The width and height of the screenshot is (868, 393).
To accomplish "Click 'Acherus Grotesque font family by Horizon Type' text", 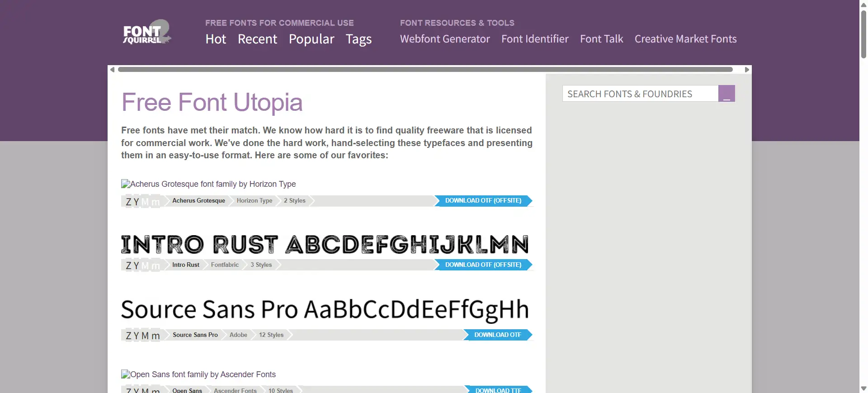I will [x=213, y=184].
